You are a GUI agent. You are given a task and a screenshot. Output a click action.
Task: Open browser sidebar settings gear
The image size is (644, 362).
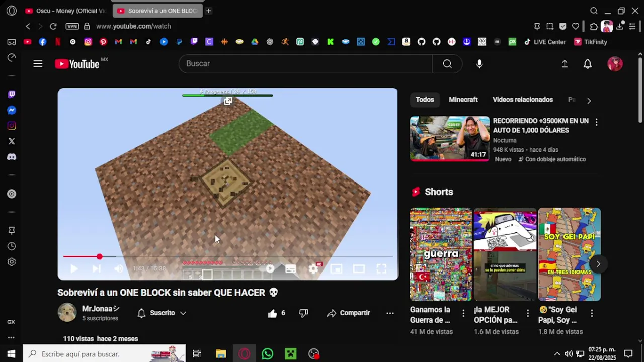[x=12, y=262]
